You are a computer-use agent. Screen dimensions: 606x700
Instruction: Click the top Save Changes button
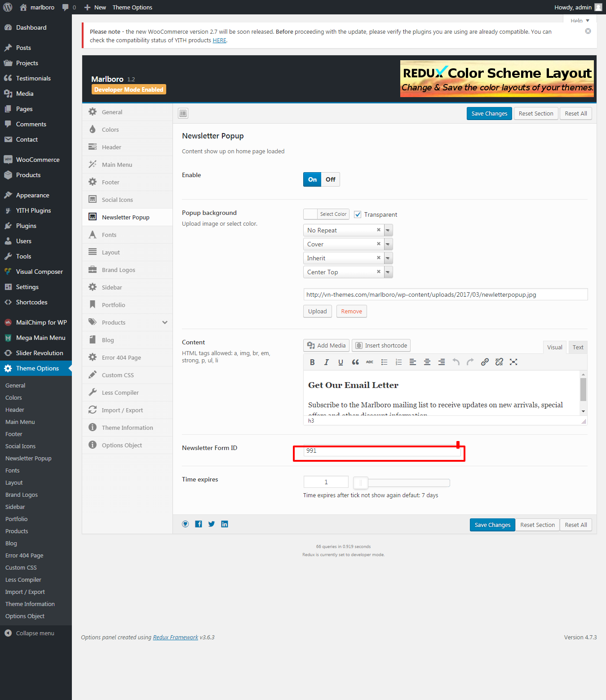(x=489, y=113)
